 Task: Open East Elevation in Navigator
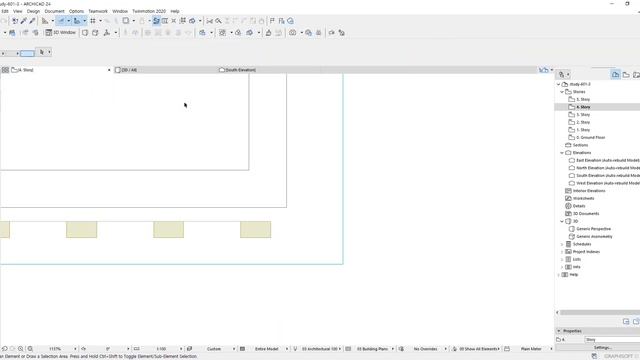(x=607, y=160)
